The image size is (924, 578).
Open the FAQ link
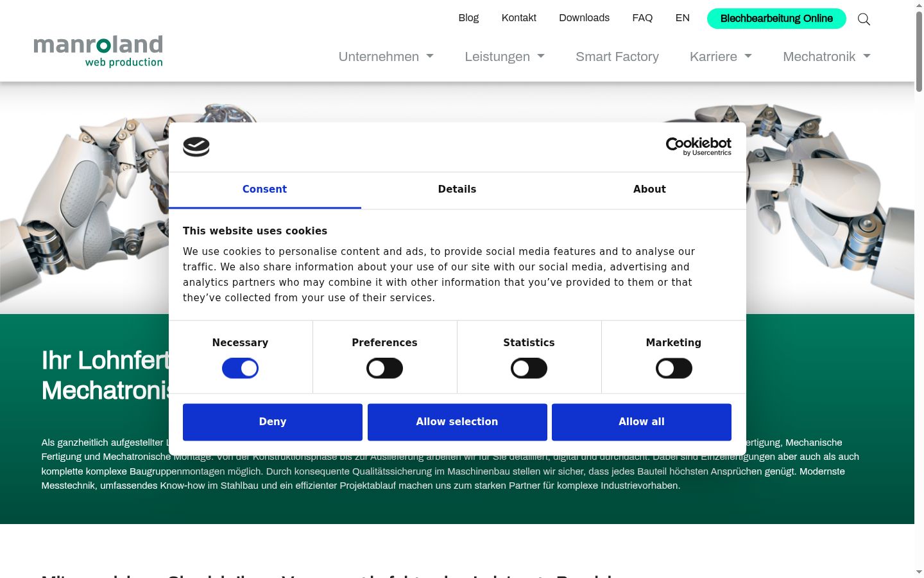642,18
